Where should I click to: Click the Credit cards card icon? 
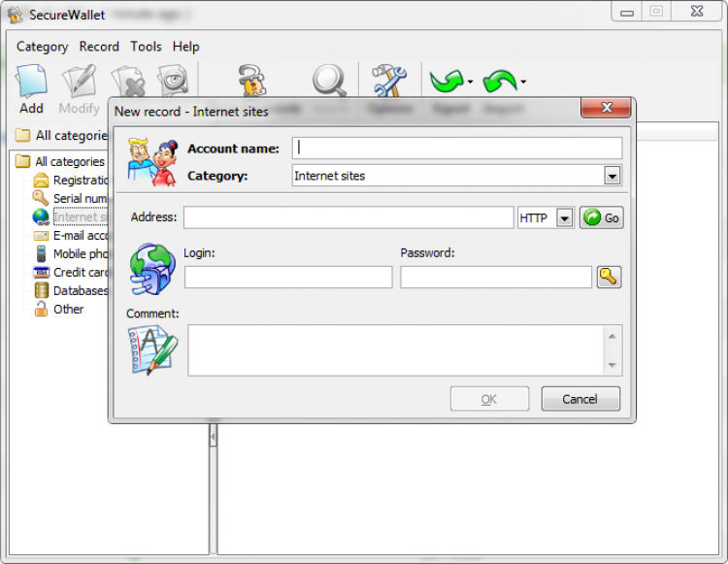42,273
